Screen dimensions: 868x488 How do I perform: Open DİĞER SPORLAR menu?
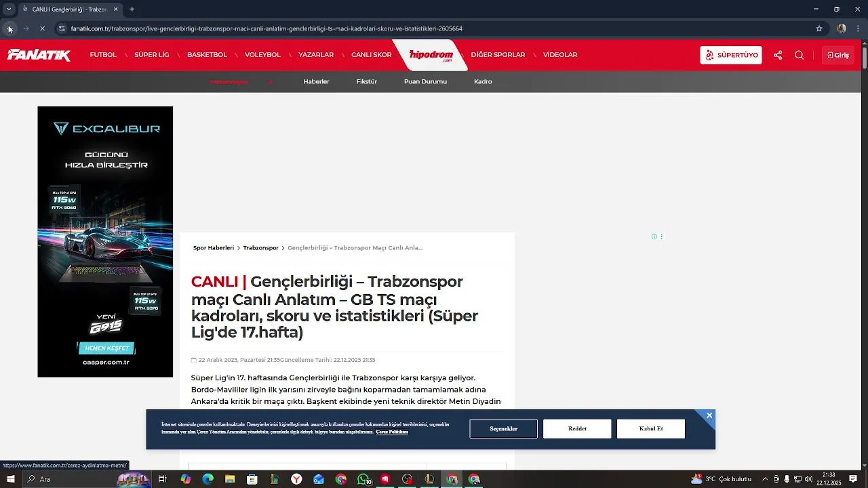[498, 55]
